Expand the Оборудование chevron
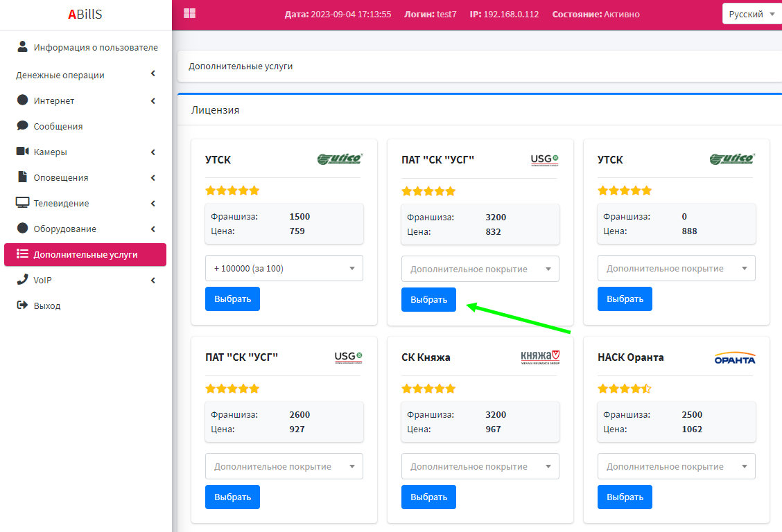The width and height of the screenshot is (782, 532). (x=153, y=229)
